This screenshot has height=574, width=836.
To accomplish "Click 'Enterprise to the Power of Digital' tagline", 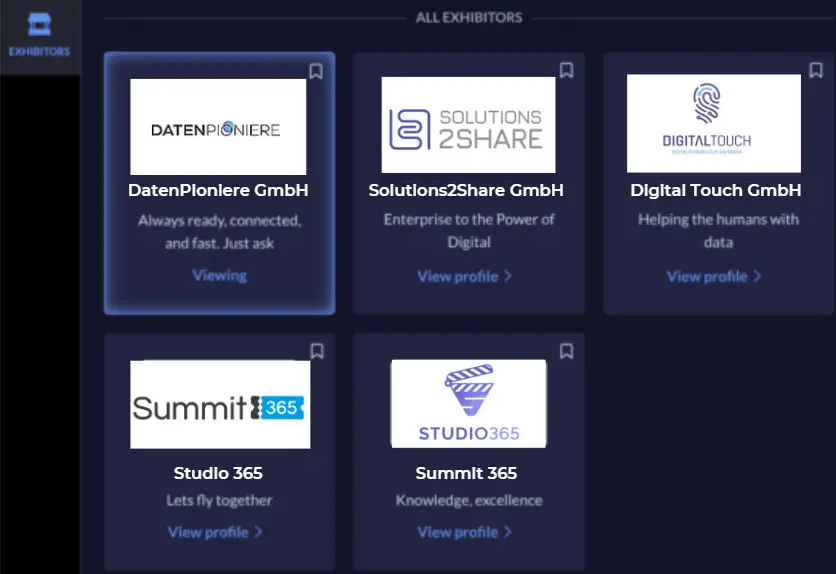I will (x=469, y=231).
